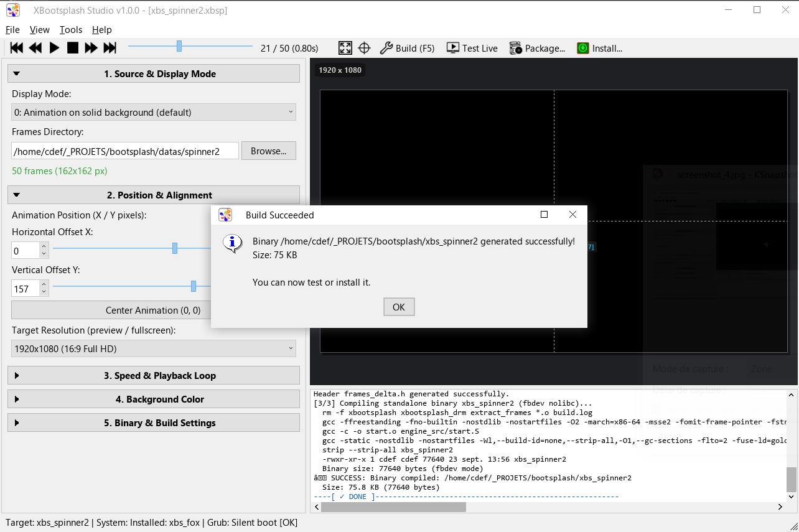Viewport: 799px width, 532px height.
Task: Close the Build Succeeded dialog
Action: click(572, 215)
